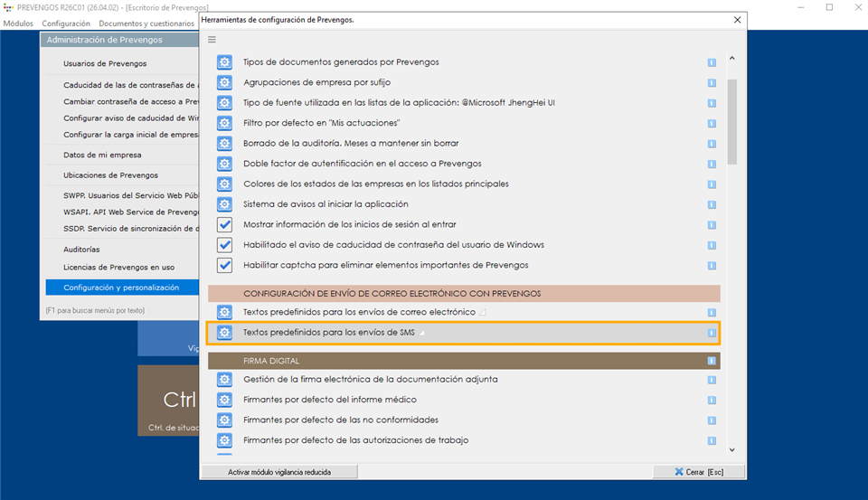Open the Configuración menu
The image size is (868, 500).
tap(66, 24)
